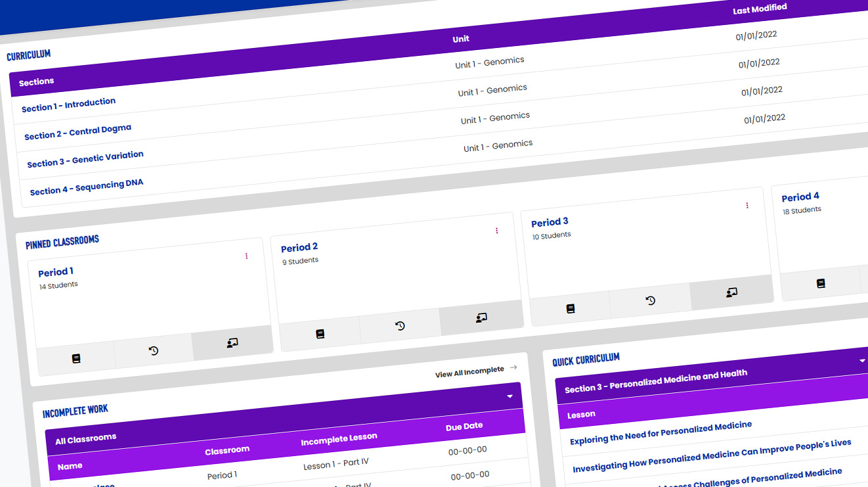This screenshot has width=868, height=487.
Task: Open the Period 1 three-dot options menu
Action: click(247, 256)
